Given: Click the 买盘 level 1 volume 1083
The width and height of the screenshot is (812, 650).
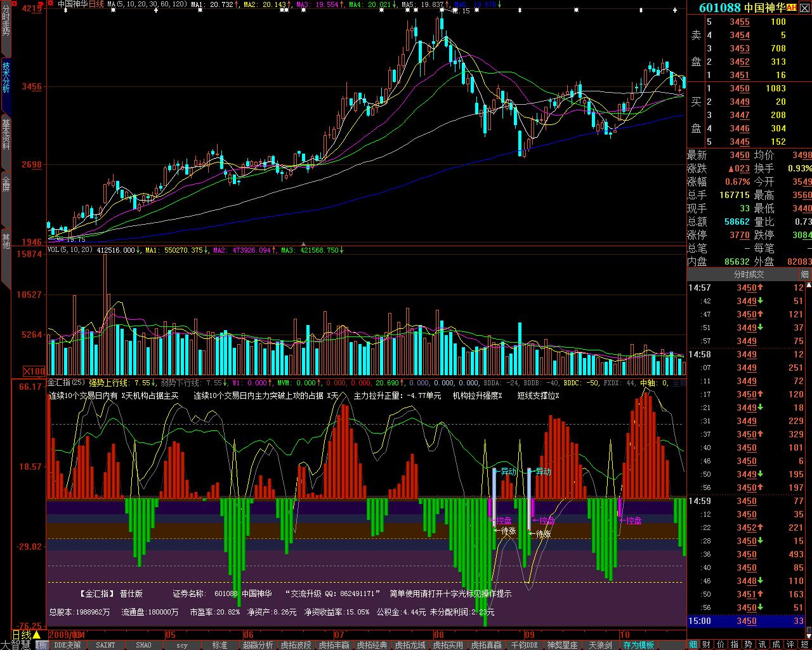Looking at the screenshot, I should click(775, 88).
